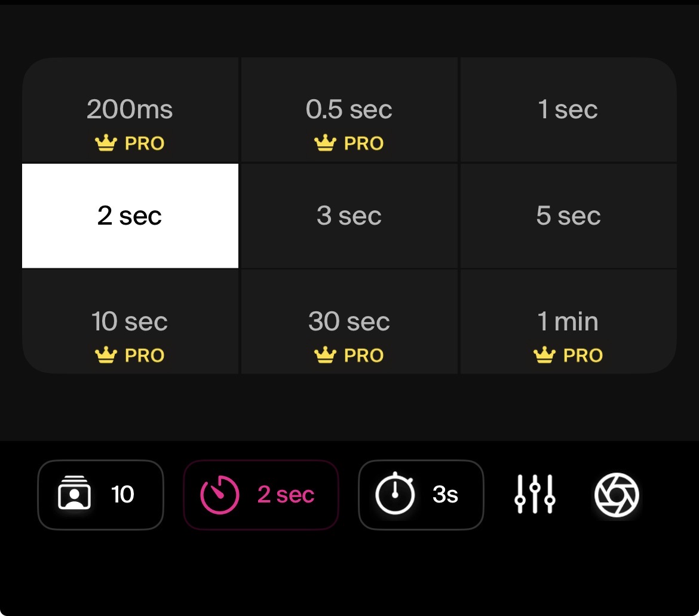Screen dimensions: 699x616
Task: Select the 5 sec interval
Action: tap(568, 215)
